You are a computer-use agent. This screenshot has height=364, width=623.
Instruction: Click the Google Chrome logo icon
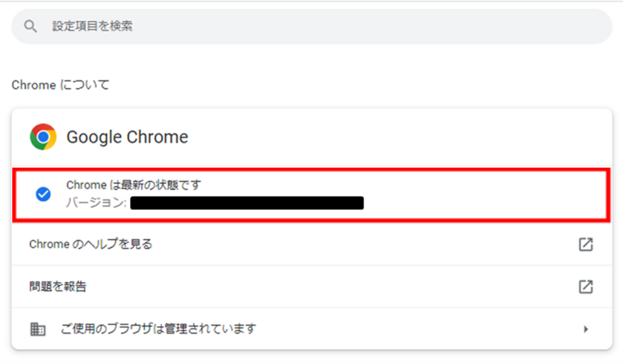[43, 137]
